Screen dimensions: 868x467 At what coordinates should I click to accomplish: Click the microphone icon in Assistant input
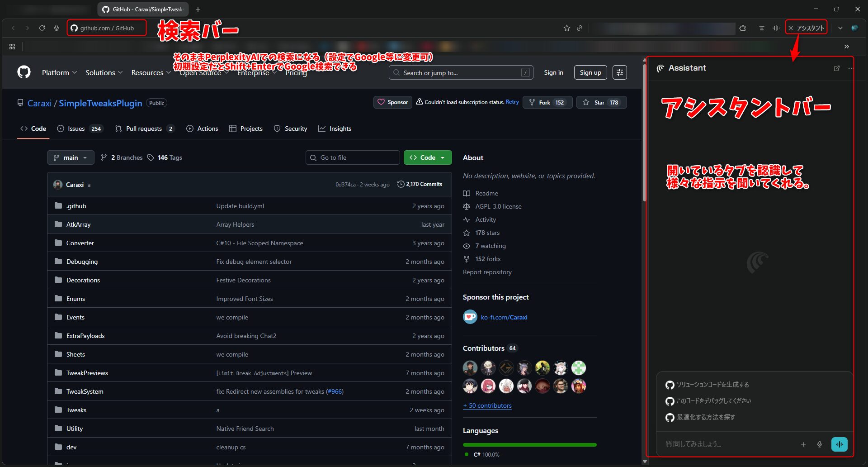click(x=819, y=444)
